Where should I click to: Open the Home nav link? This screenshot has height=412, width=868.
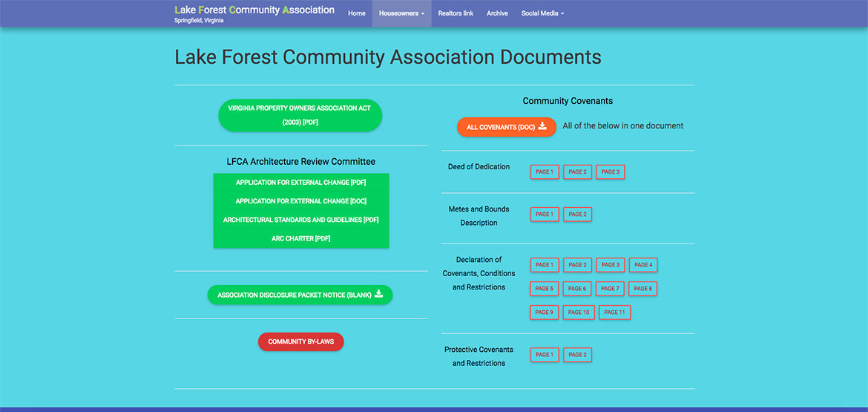[357, 13]
